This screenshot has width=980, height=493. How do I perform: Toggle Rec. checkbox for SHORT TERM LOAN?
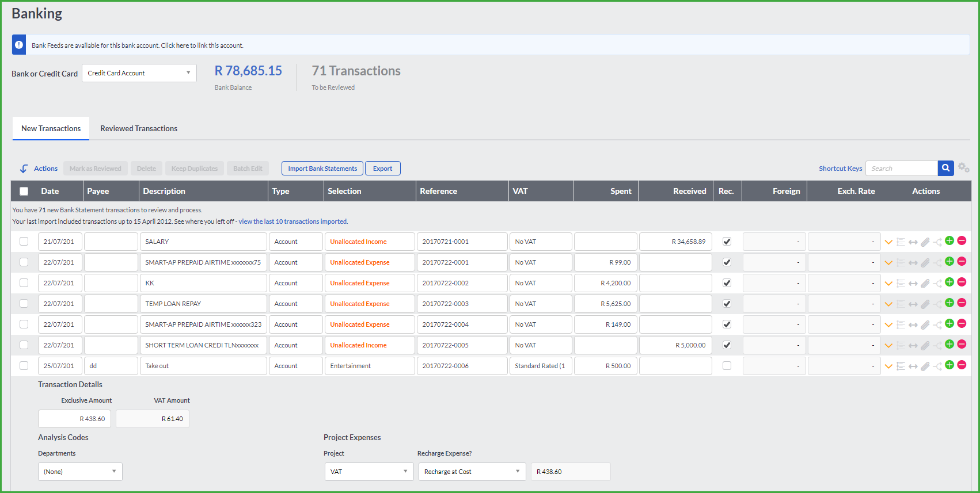(727, 345)
